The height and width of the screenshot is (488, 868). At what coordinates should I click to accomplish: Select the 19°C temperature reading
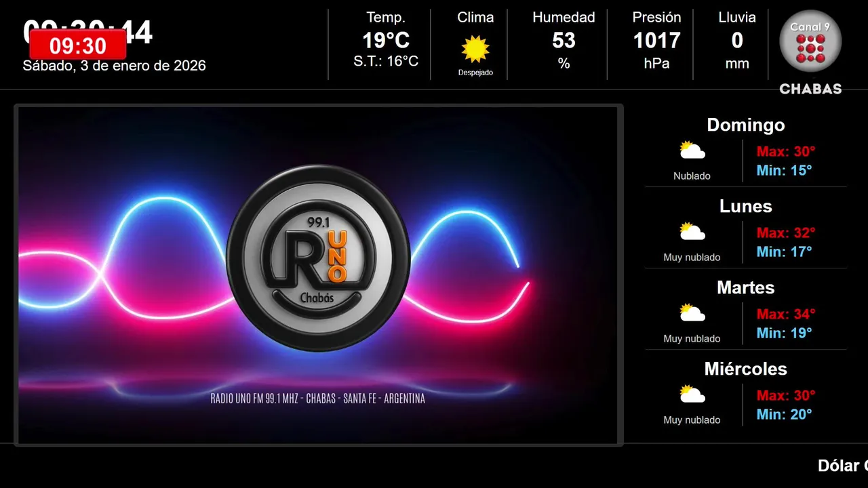coord(386,41)
